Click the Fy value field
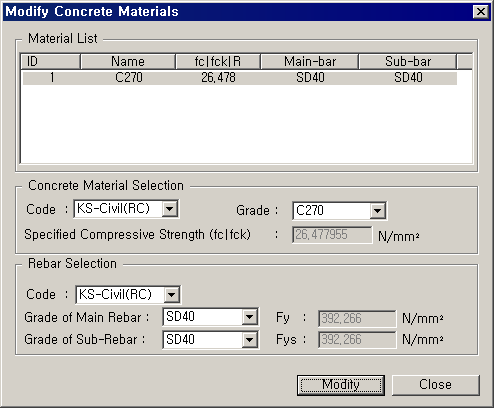 click(357, 319)
